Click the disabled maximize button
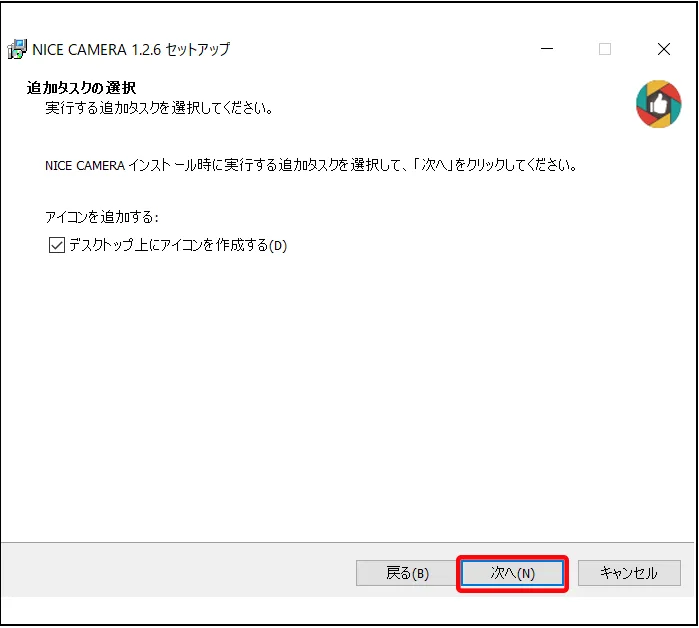 (605, 49)
